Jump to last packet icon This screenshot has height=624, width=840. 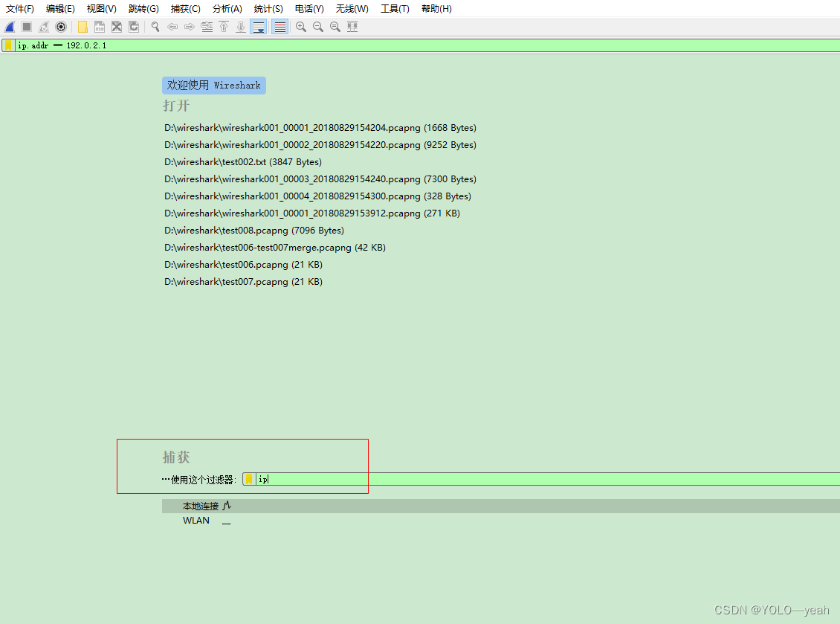[x=241, y=27]
